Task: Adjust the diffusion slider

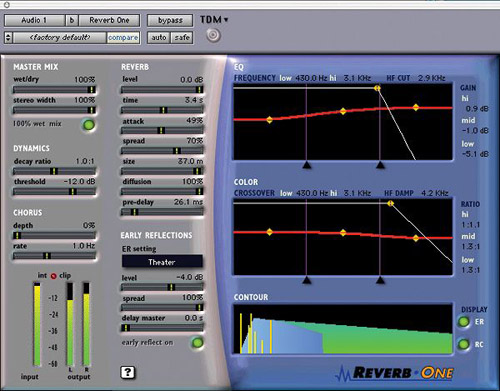Action: pos(162,192)
